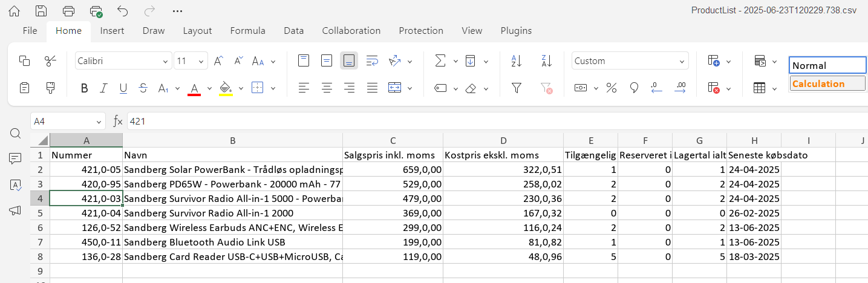Click the Justified alignment icon
Image resolution: width=868 pixels, height=283 pixels.
[373, 88]
